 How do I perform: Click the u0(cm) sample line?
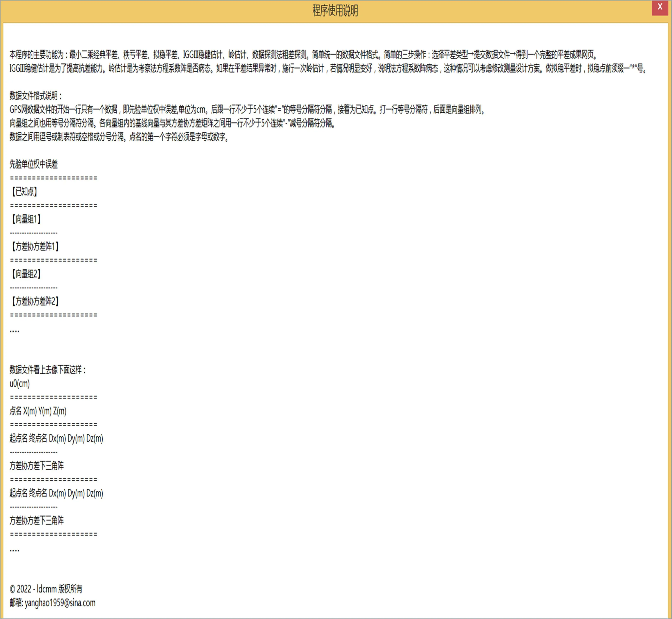pos(20,384)
